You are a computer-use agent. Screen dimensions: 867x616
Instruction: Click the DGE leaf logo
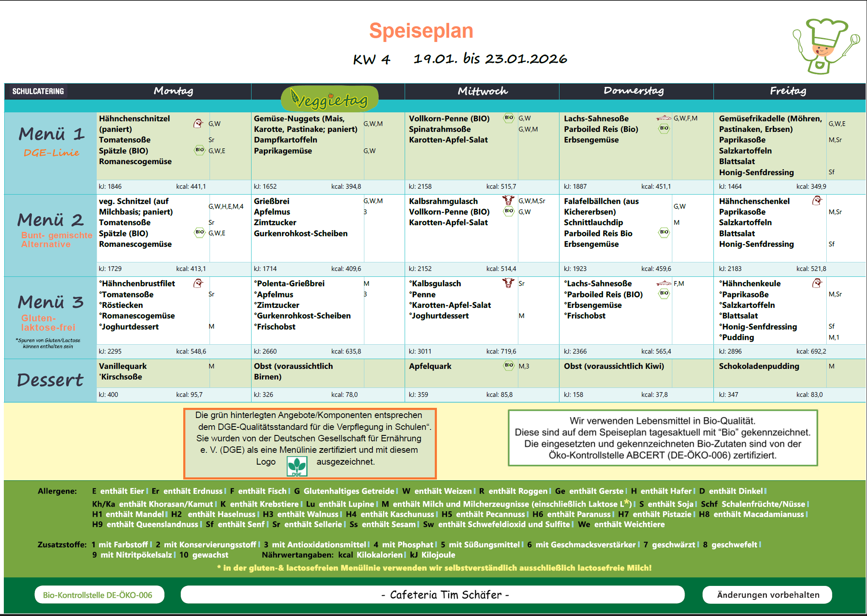click(x=297, y=466)
